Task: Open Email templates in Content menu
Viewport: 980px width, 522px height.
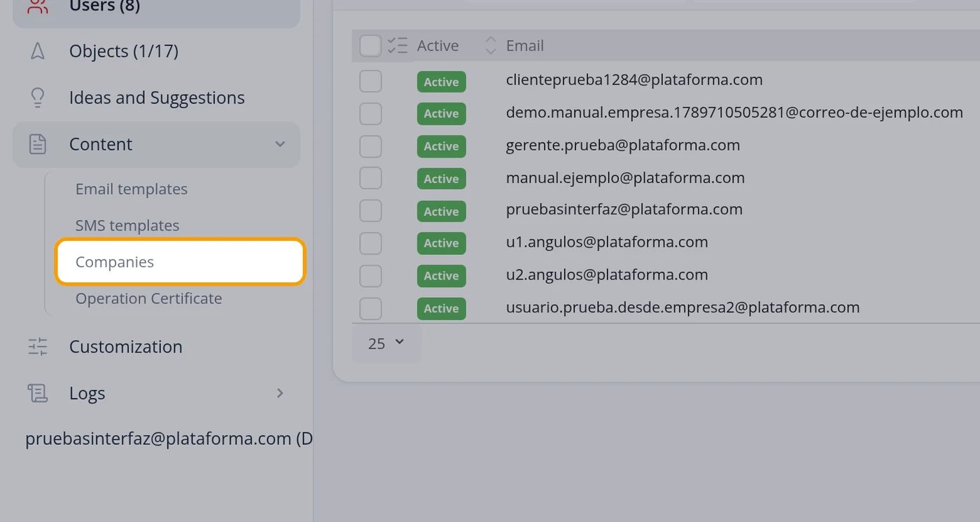Action: pos(132,189)
